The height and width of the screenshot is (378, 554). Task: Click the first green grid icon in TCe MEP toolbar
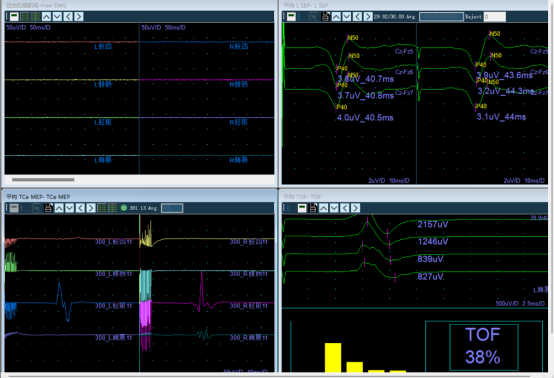[x=102, y=208]
